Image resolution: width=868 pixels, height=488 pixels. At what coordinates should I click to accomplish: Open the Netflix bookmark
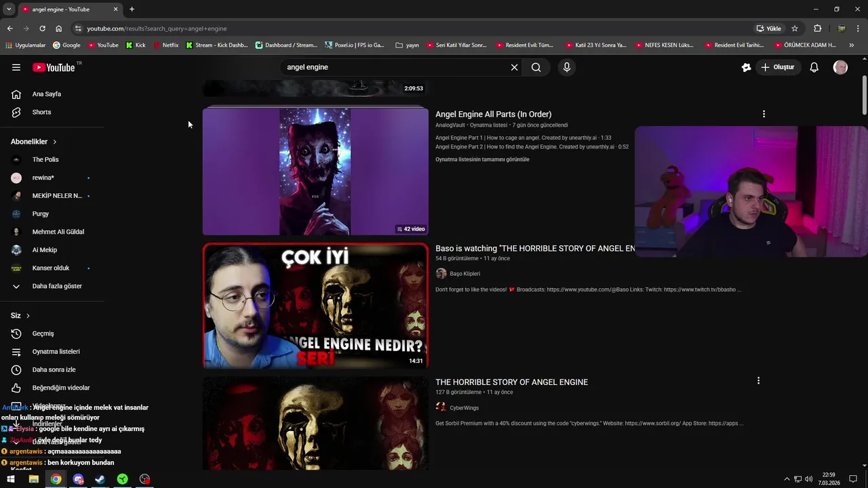coord(165,45)
